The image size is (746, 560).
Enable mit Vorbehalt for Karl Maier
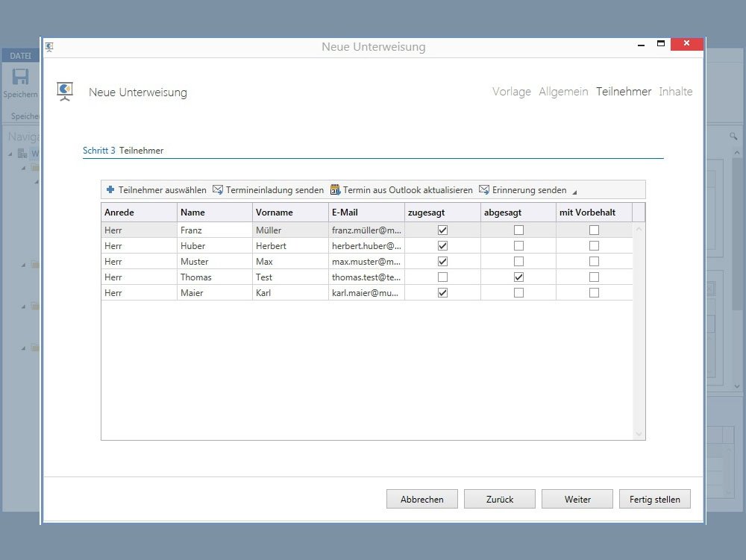pos(594,293)
